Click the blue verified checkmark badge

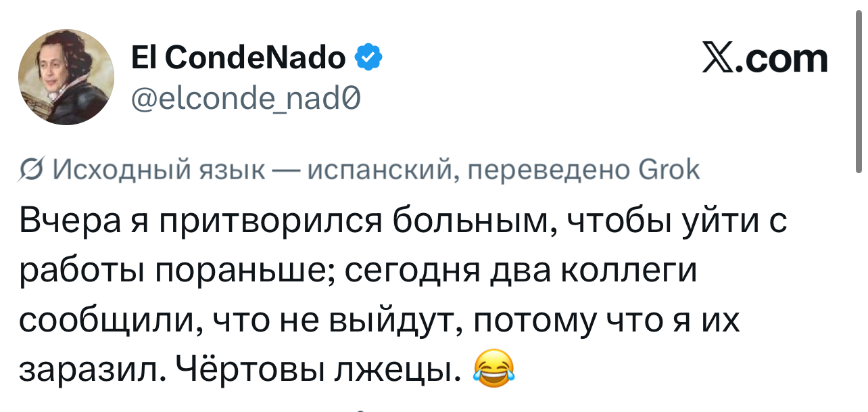(x=368, y=59)
